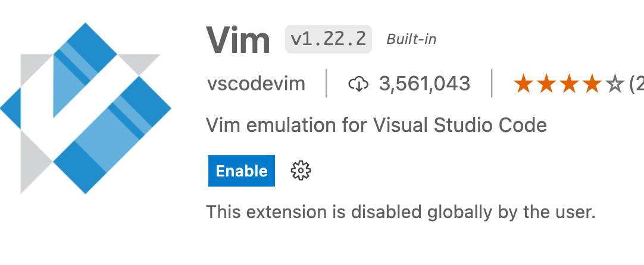The height and width of the screenshot is (265, 644).
Task: Click 'Visual Studio Code' in the description
Action: [460, 125]
